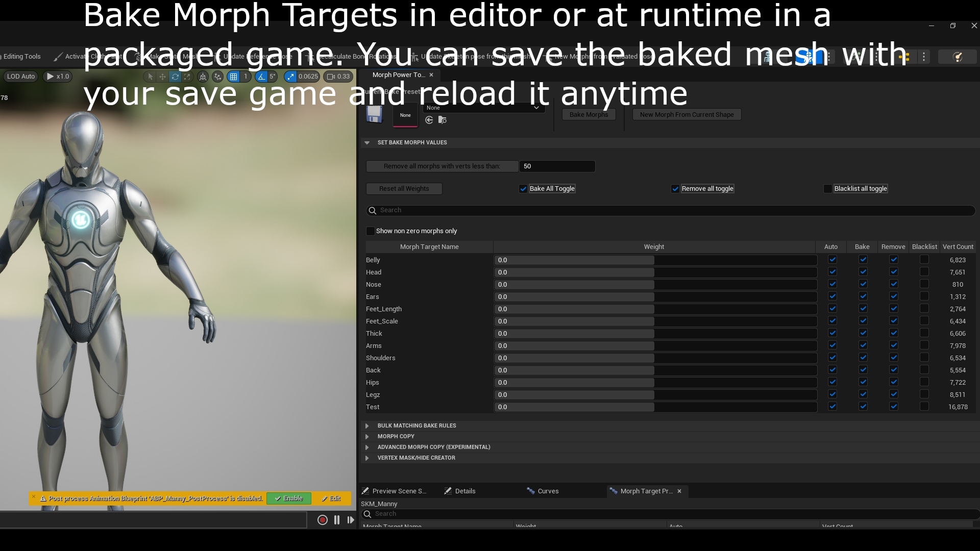Click the floppy disk save preset icon
Image resolution: width=980 pixels, height=551 pixels.
tap(374, 114)
